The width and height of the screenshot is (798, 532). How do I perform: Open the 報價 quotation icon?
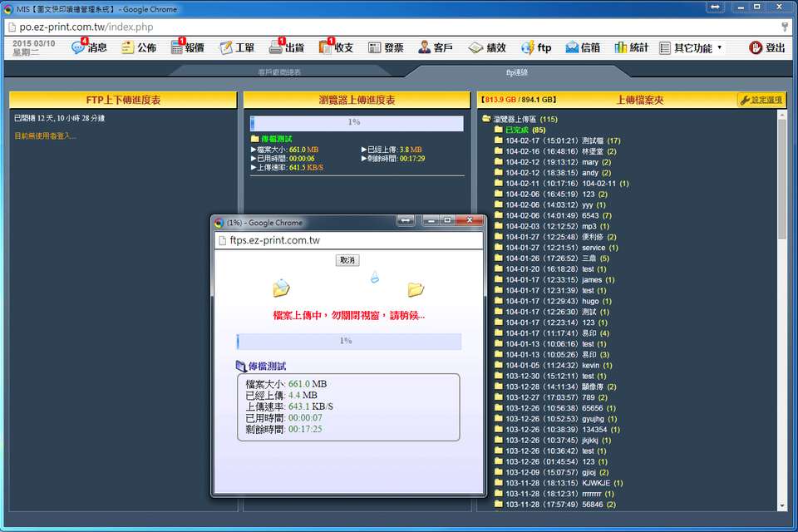coord(177,48)
